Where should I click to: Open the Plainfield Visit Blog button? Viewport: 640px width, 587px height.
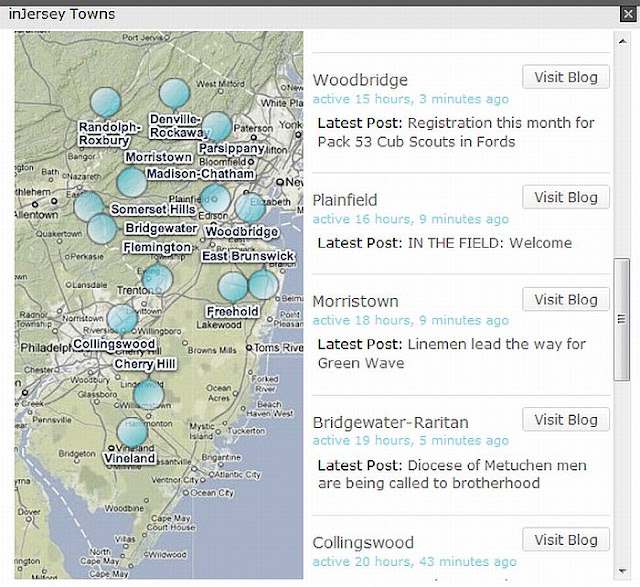click(x=566, y=197)
